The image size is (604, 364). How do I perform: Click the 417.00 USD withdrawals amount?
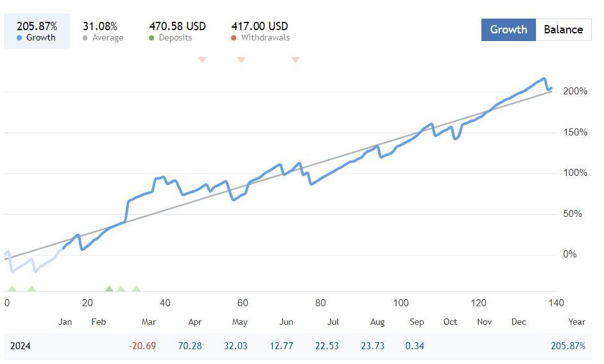(259, 26)
